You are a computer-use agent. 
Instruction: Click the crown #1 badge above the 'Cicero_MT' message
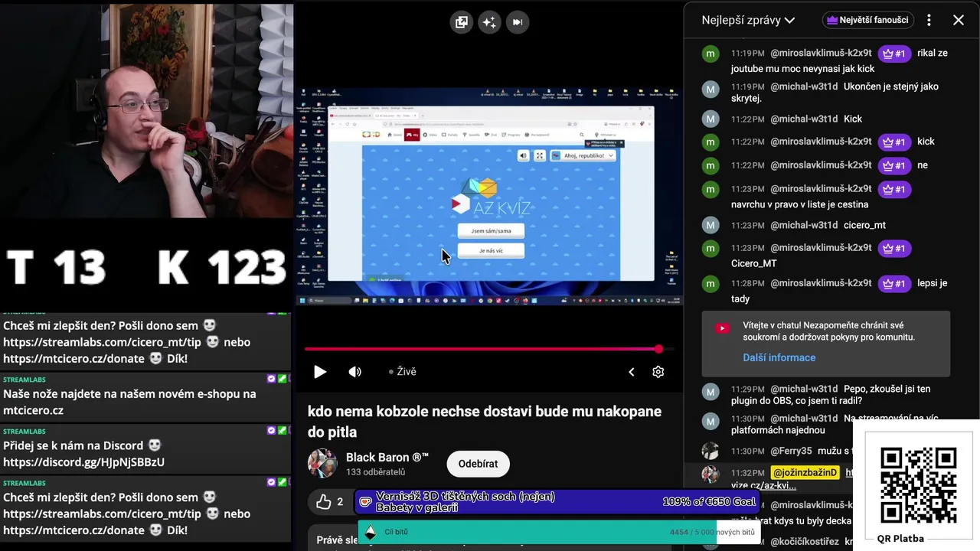pyautogui.click(x=894, y=248)
